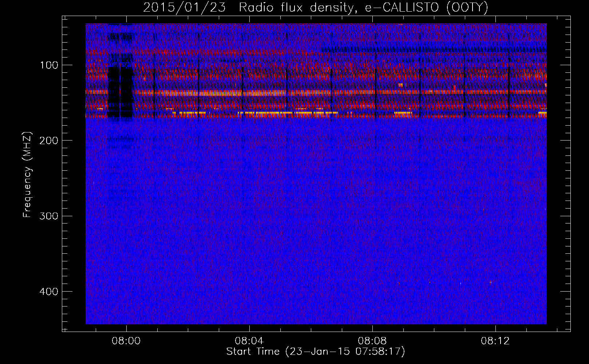Click the 'Start Time (23-Jan-15 07:58:17)' label
The width and height of the screenshot is (589, 364).
tap(316, 352)
